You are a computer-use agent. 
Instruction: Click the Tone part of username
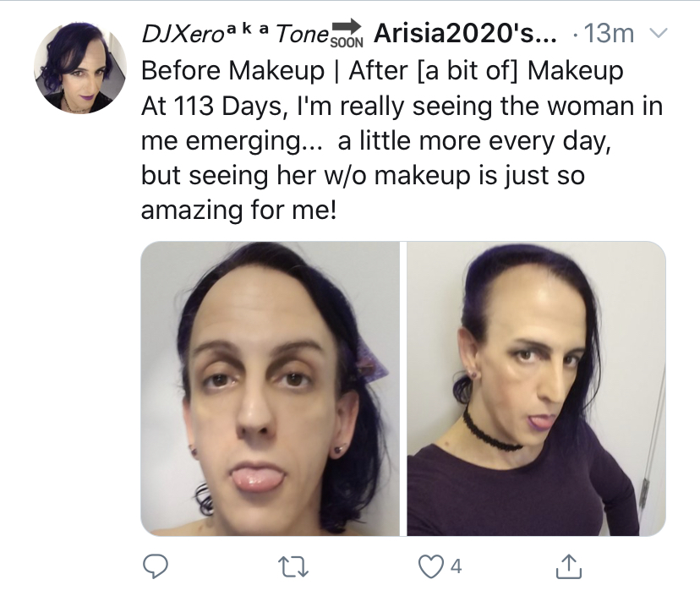tap(302, 34)
